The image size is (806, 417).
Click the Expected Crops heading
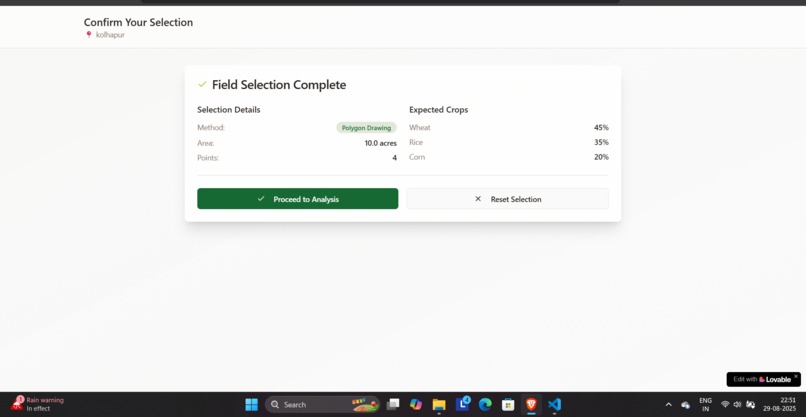(438, 110)
